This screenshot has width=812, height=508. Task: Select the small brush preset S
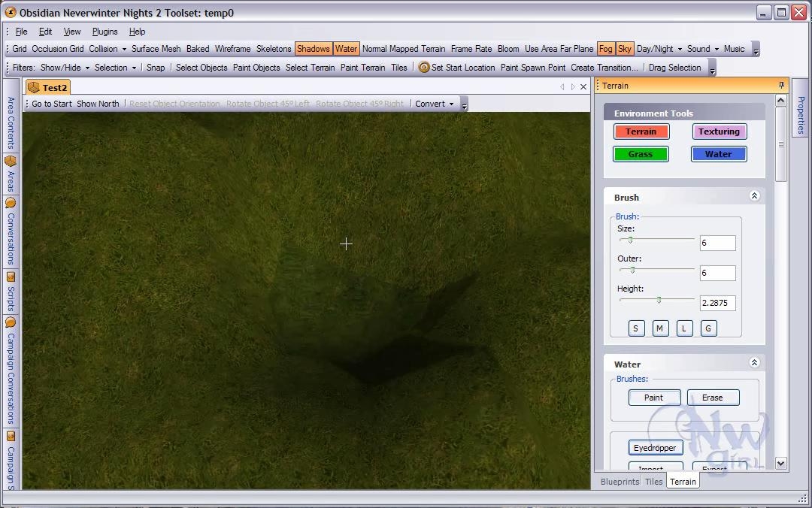[x=635, y=328]
